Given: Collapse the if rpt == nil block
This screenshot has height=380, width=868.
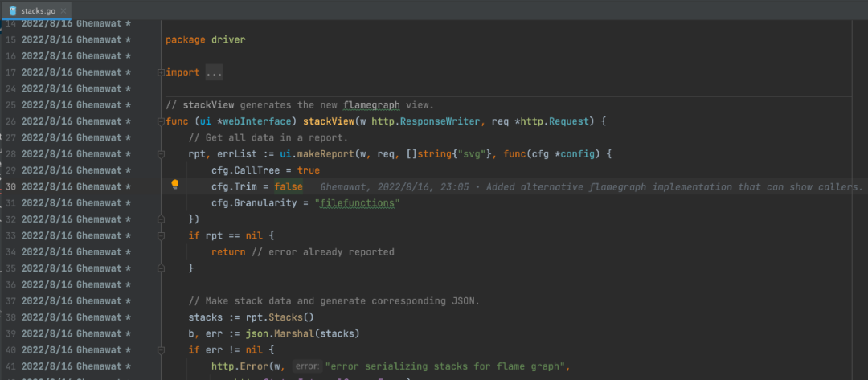Looking at the screenshot, I should (161, 235).
